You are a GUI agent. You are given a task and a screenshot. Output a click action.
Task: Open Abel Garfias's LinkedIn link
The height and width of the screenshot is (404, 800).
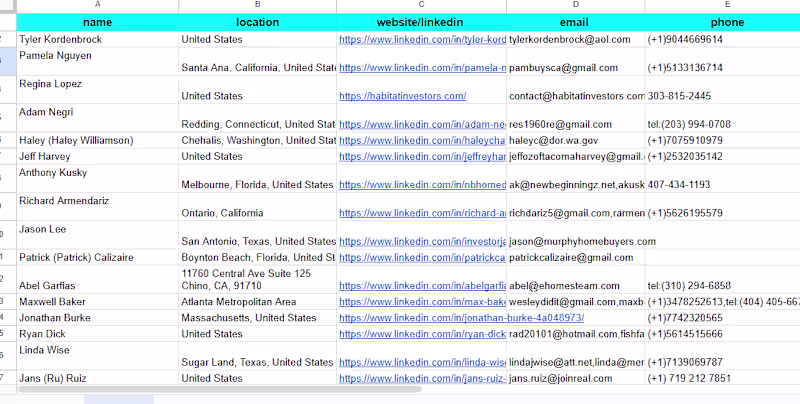pyautogui.click(x=422, y=286)
